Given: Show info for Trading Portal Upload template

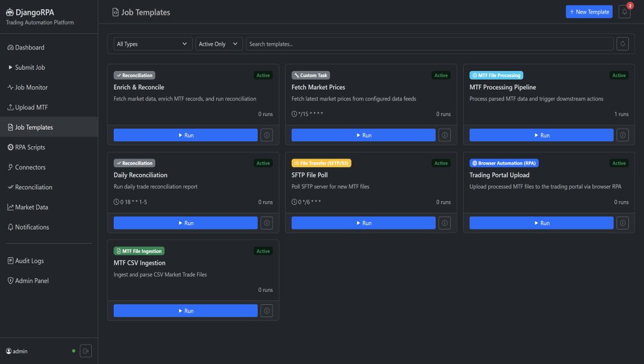Looking at the screenshot, I should click(x=622, y=223).
